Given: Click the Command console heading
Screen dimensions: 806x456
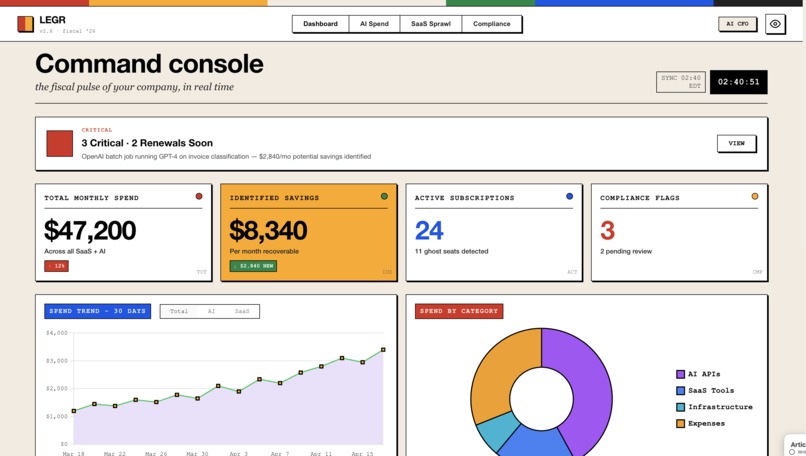Looking at the screenshot, I should [149, 64].
